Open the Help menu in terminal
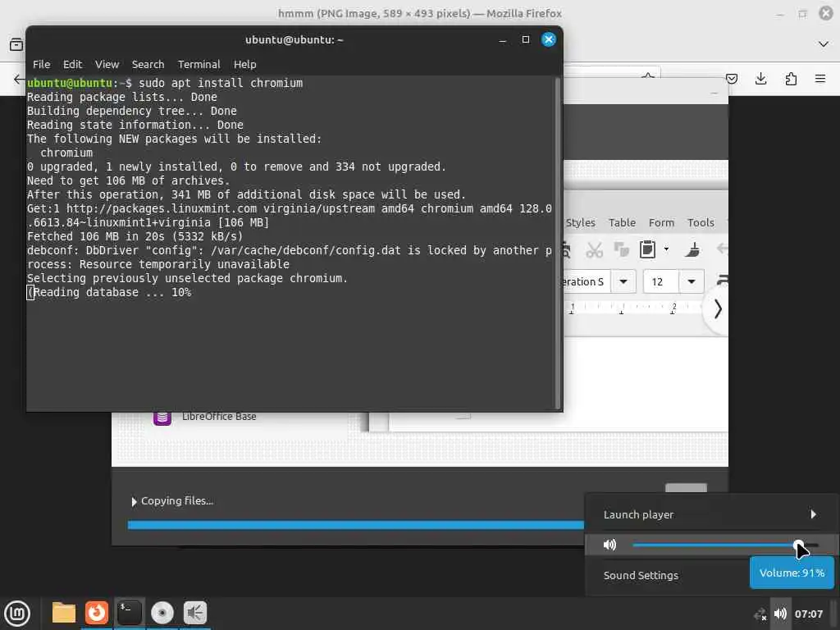 pyautogui.click(x=244, y=64)
